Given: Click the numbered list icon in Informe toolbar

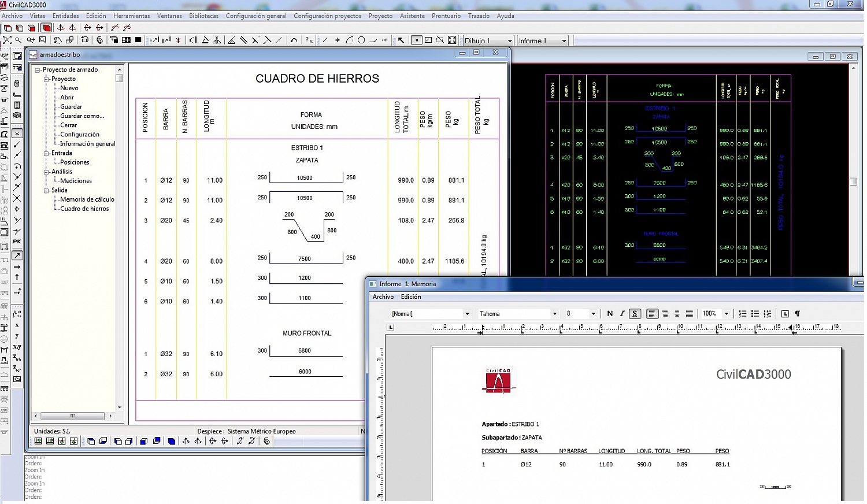Looking at the screenshot, I should click(x=743, y=314).
